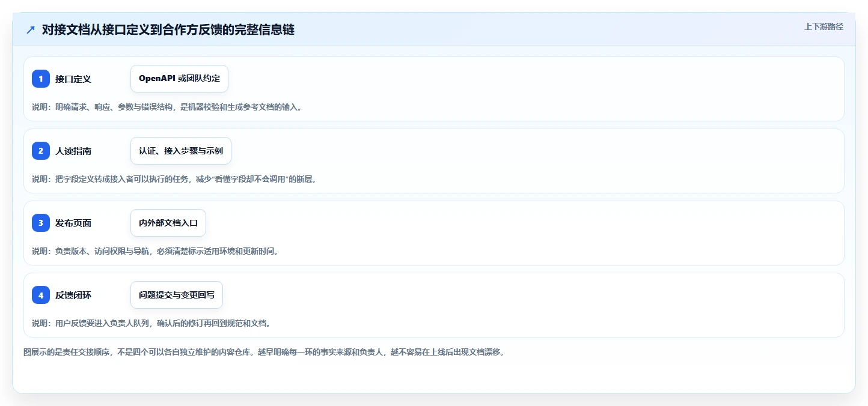
Task: Select the '问题提交与变更回写' chip
Action: coord(177,295)
